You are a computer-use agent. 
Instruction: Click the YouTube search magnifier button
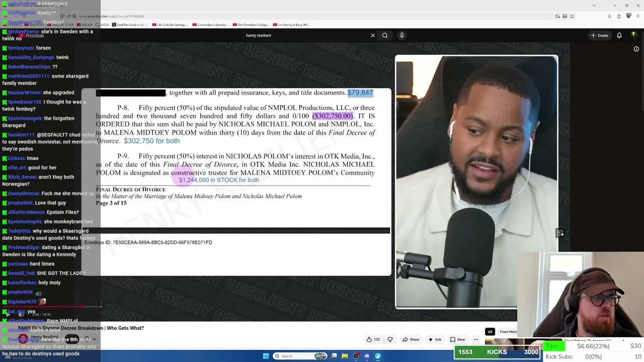click(x=385, y=35)
